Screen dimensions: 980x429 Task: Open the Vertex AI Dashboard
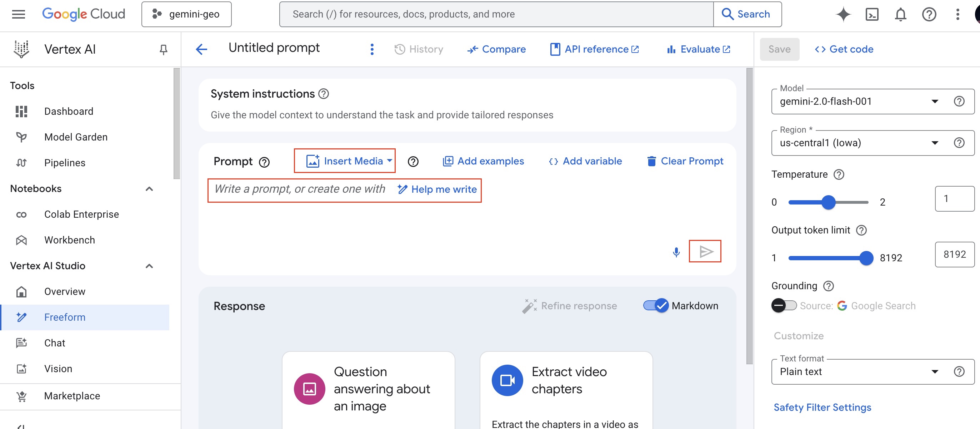(69, 111)
